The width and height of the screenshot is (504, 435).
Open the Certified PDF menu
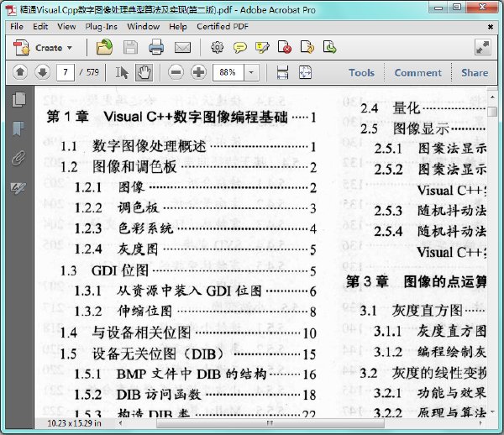[x=223, y=26]
